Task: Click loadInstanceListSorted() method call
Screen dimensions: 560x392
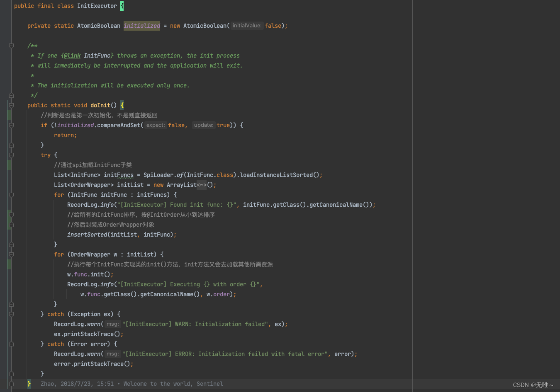Action: click(280, 175)
